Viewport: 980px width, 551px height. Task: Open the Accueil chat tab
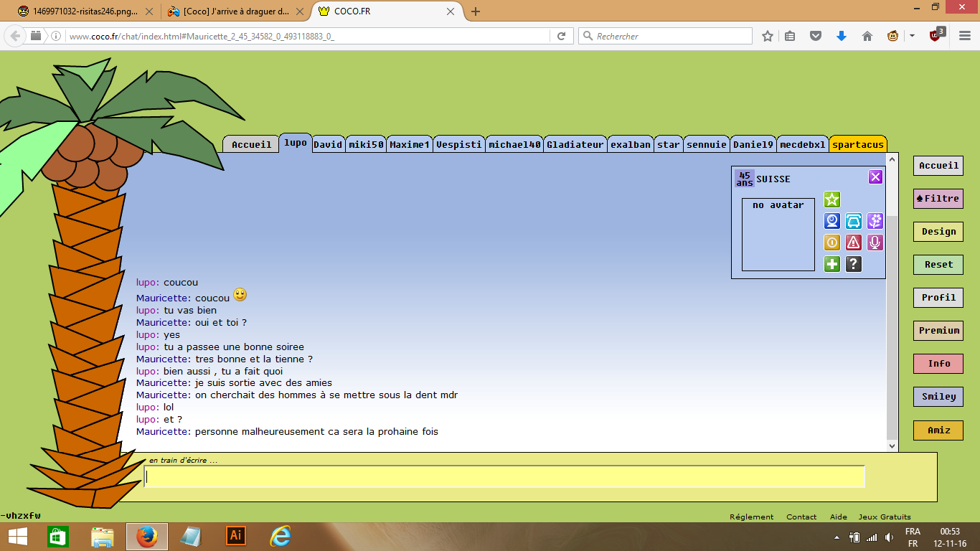coord(251,144)
